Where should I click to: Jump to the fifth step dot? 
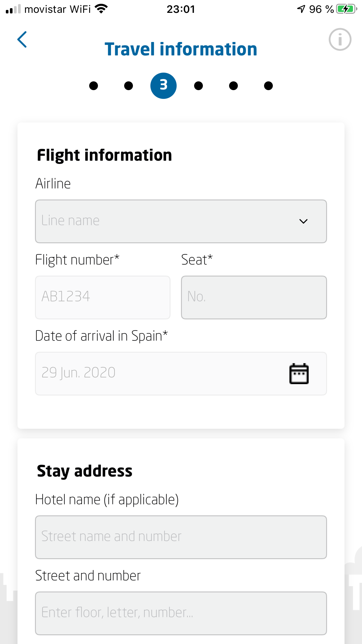click(233, 86)
